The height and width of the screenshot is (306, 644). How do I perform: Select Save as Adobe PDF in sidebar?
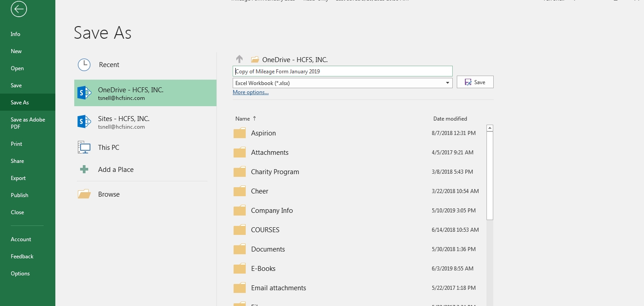point(28,123)
